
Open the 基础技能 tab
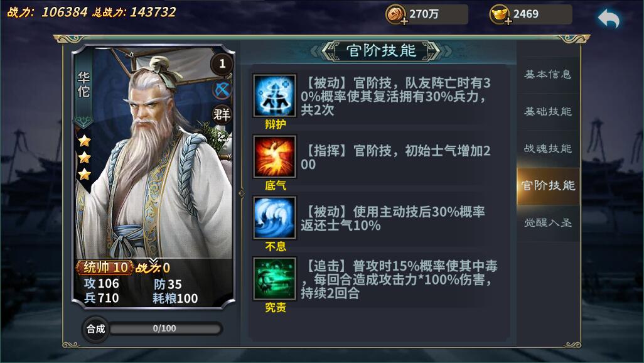(548, 111)
